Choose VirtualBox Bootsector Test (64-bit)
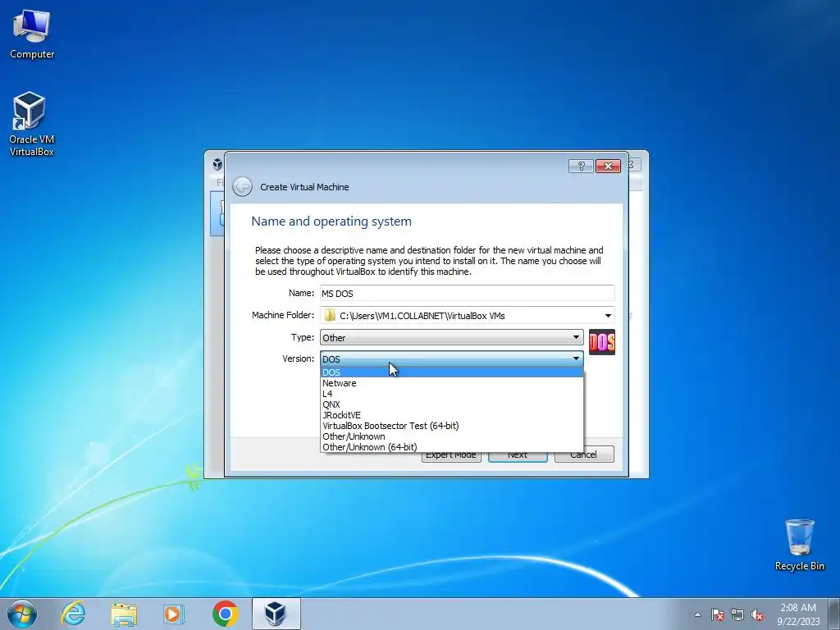The image size is (840, 630). [452, 426]
